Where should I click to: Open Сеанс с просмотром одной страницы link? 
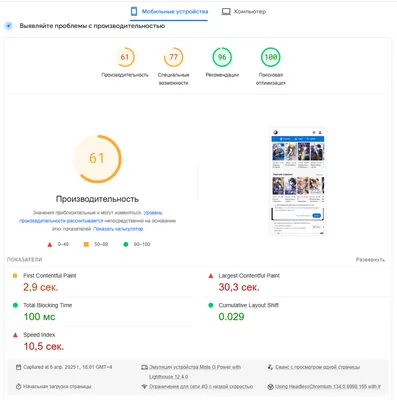point(318,367)
